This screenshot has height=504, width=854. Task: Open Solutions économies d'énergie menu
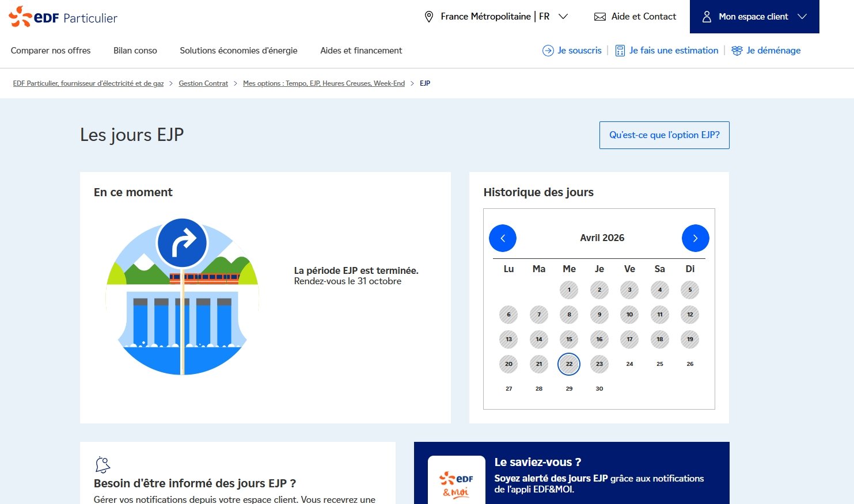pyautogui.click(x=238, y=51)
